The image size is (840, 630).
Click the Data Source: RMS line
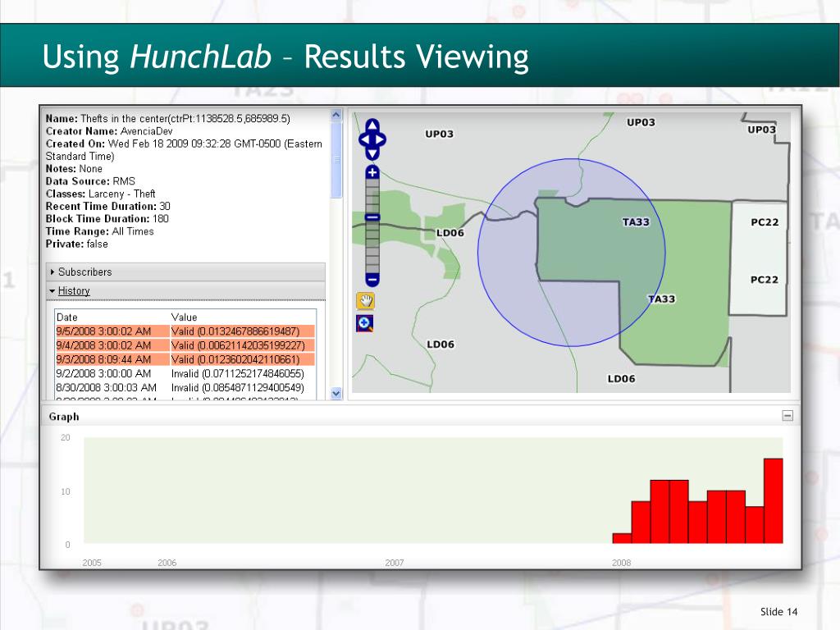coord(90,181)
